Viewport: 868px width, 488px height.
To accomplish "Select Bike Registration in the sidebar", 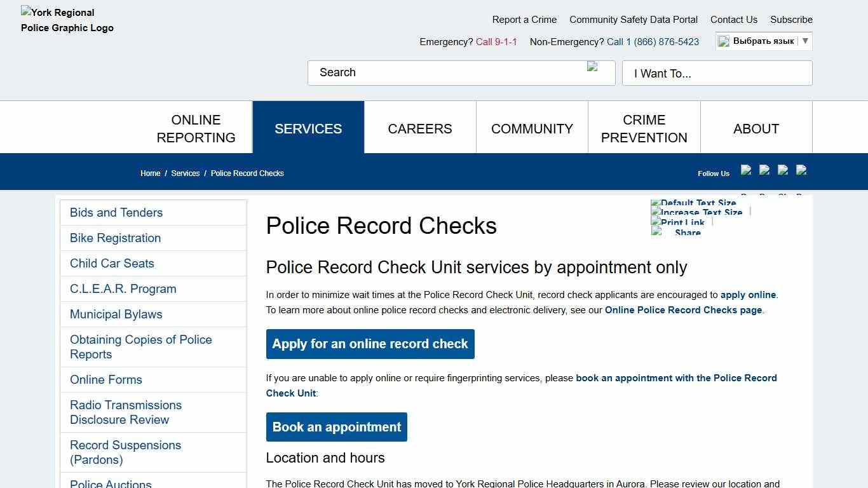I will click(x=115, y=238).
